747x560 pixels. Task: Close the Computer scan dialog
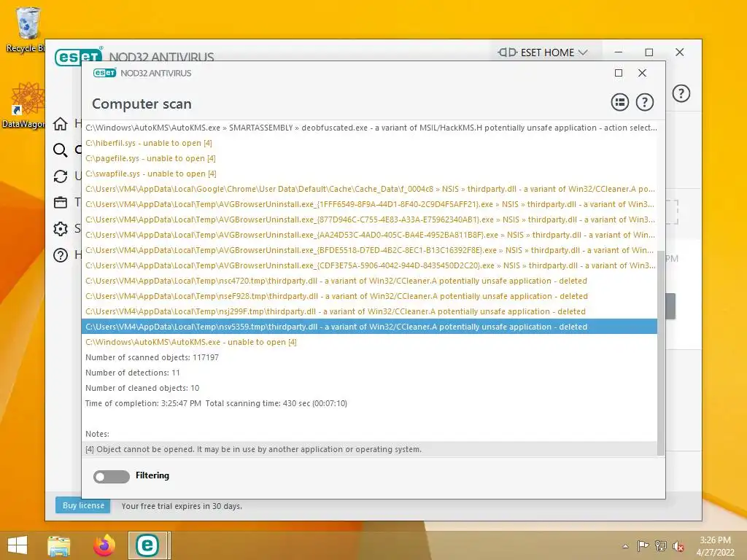pyautogui.click(x=642, y=73)
